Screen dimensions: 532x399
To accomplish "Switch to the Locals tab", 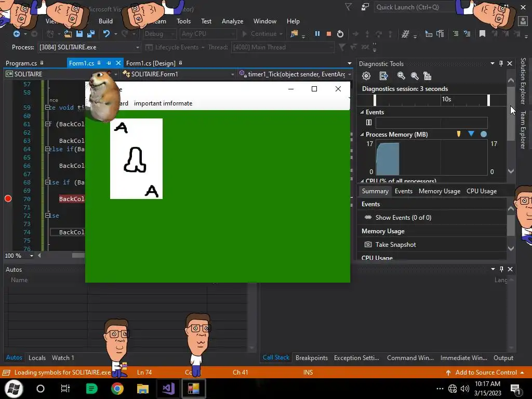I will [37, 357].
